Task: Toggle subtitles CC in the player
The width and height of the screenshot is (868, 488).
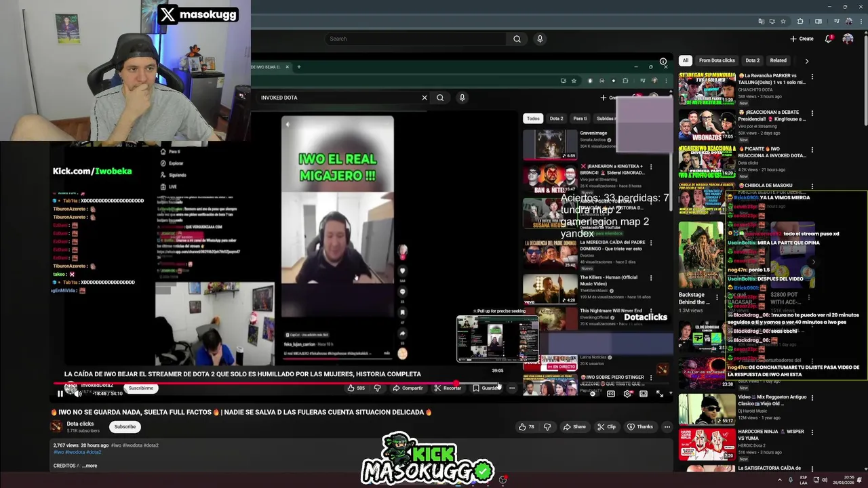Action: point(610,394)
